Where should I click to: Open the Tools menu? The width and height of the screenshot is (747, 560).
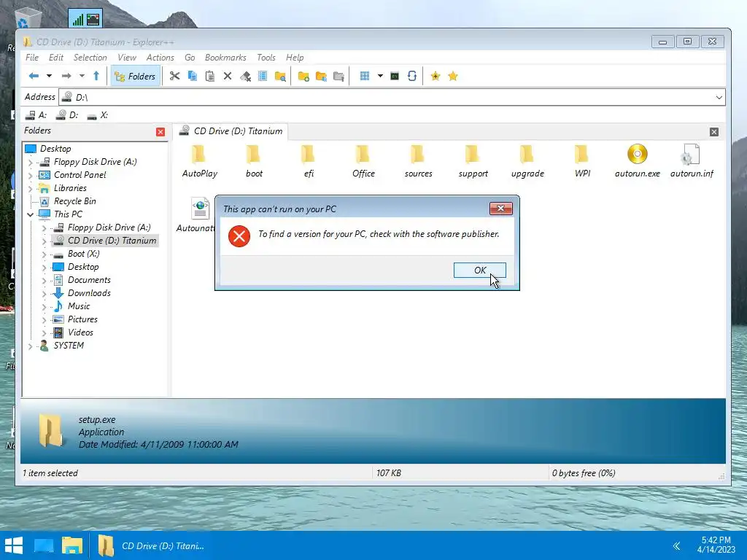(x=266, y=57)
